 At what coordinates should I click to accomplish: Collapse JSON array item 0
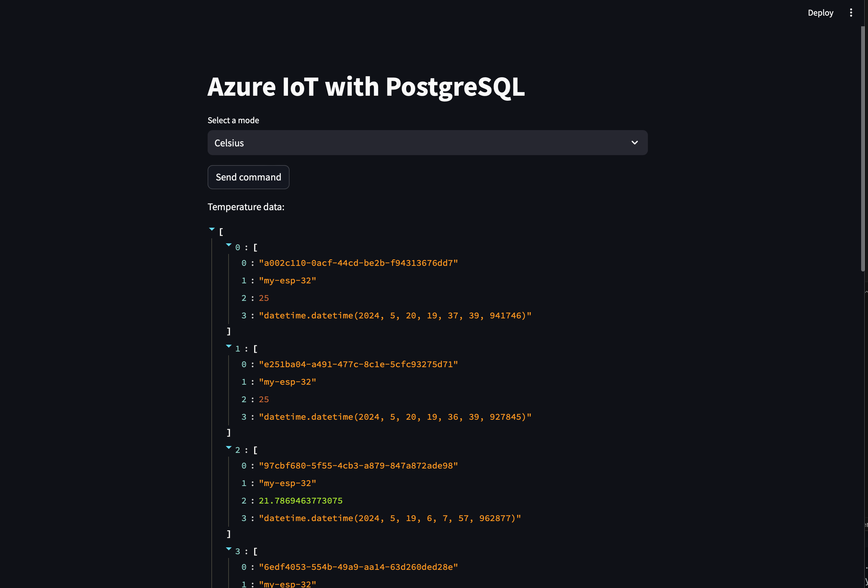[229, 245]
